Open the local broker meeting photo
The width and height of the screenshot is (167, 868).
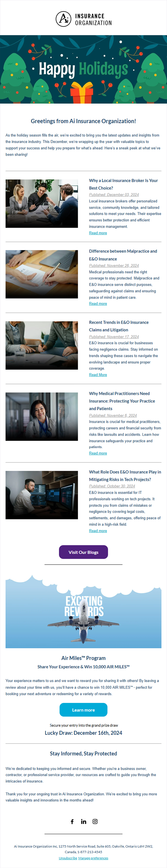[x=42, y=204]
